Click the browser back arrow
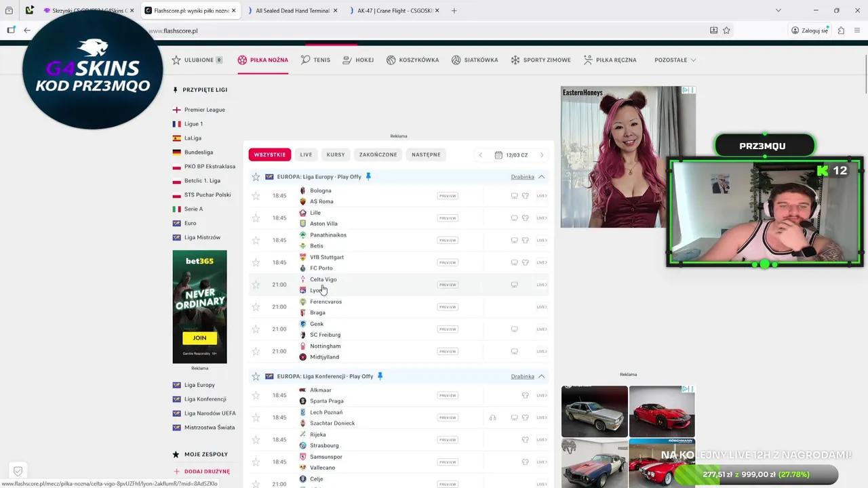 coord(27,30)
